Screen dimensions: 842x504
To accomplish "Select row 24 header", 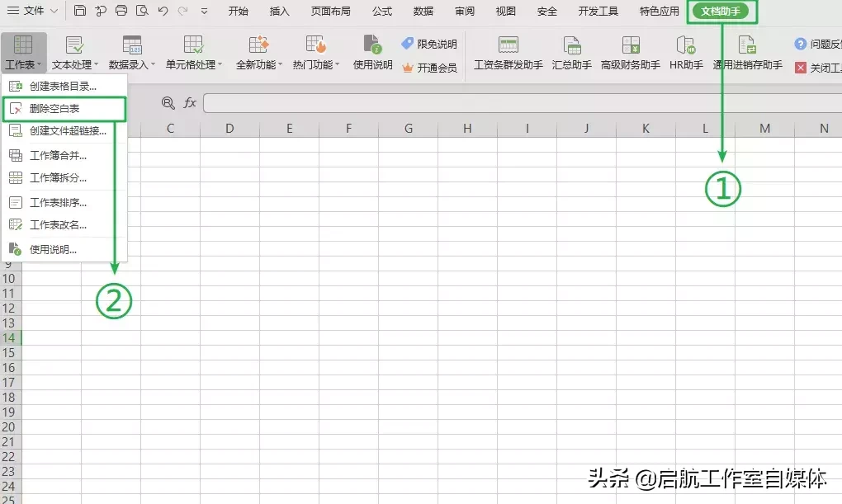I will [9, 487].
